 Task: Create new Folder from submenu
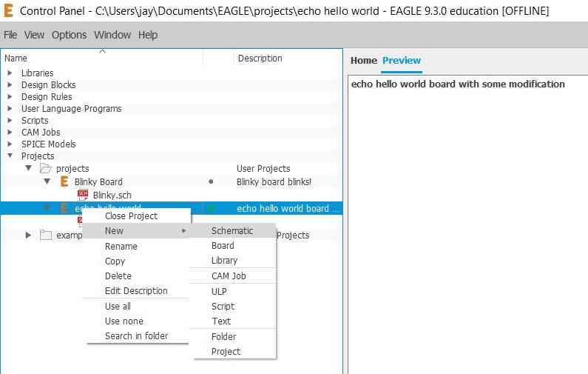233,336
